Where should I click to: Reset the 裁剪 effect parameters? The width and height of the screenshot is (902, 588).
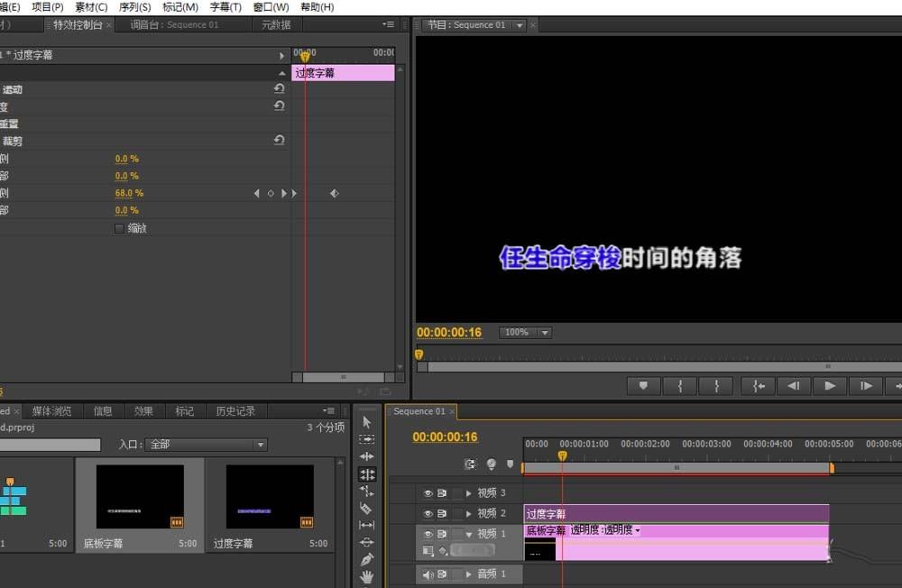click(x=280, y=140)
